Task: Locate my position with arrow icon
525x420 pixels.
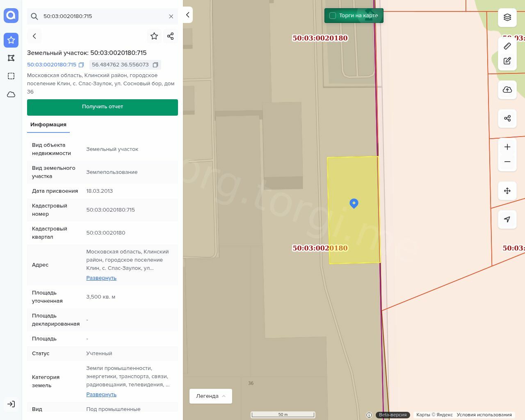Action: click(507, 219)
